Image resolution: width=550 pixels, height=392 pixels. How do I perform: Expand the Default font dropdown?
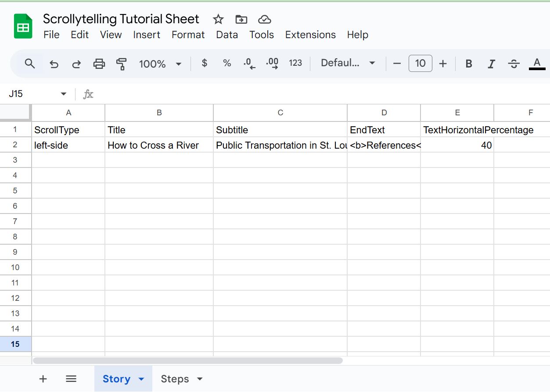pyautogui.click(x=348, y=63)
